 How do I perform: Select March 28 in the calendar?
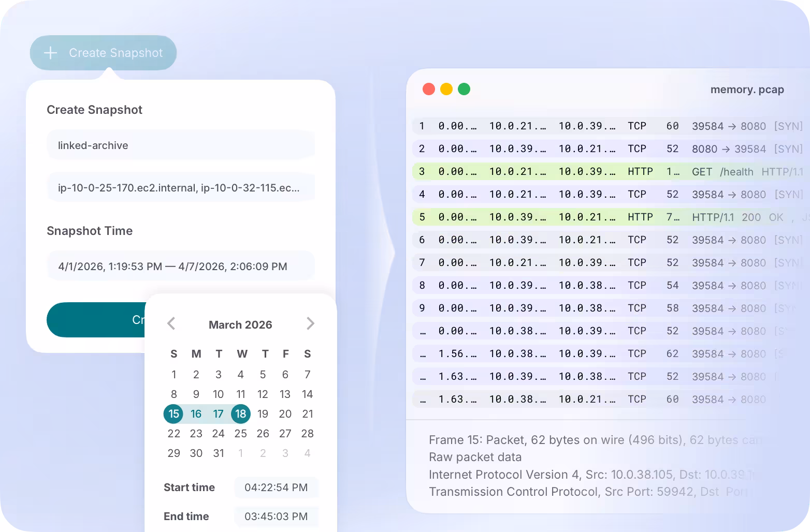pos(308,434)
